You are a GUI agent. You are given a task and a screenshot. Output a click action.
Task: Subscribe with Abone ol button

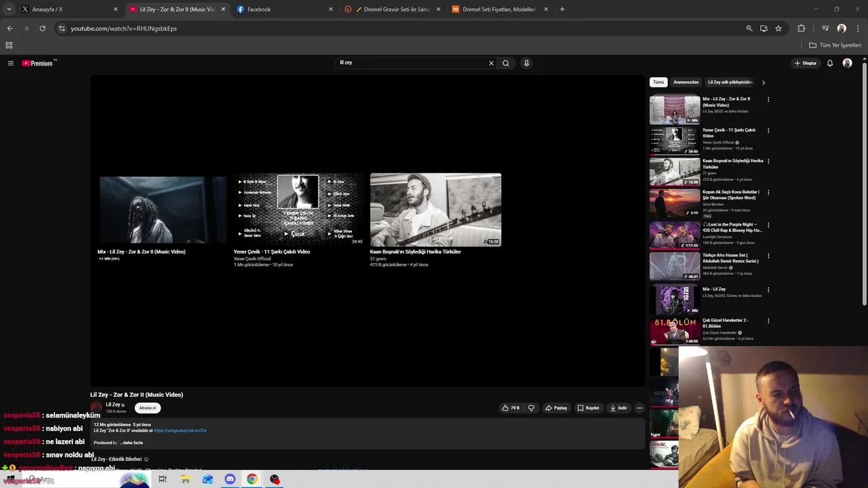click(148, 408)
